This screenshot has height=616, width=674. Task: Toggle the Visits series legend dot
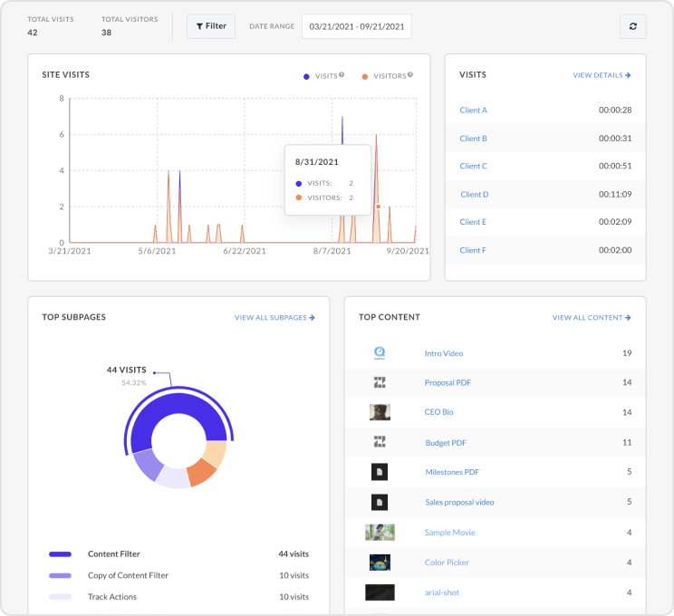pyautogui.click(x=306, y=76)
